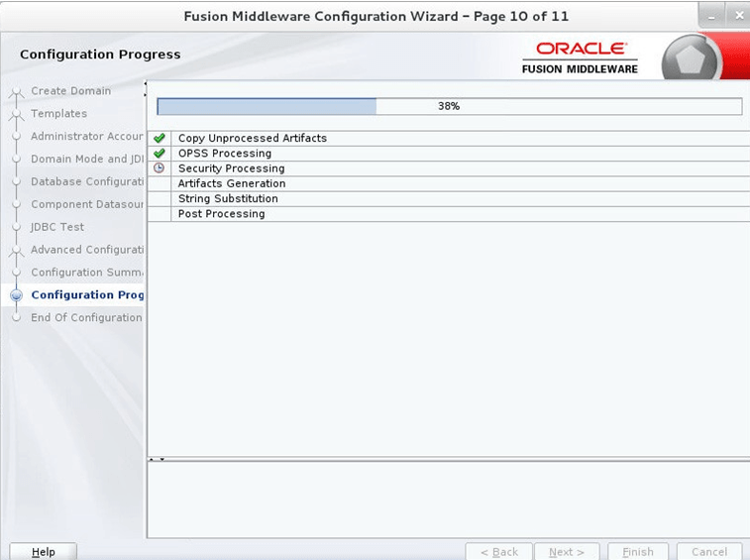The image size is (750, 560).
Task: Click the Next button
Action: coord(567,552)
